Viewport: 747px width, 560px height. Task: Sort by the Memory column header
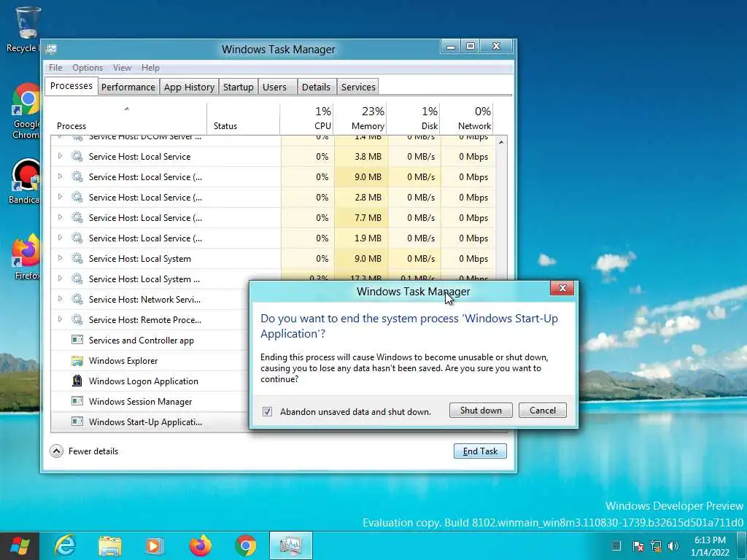360,118
